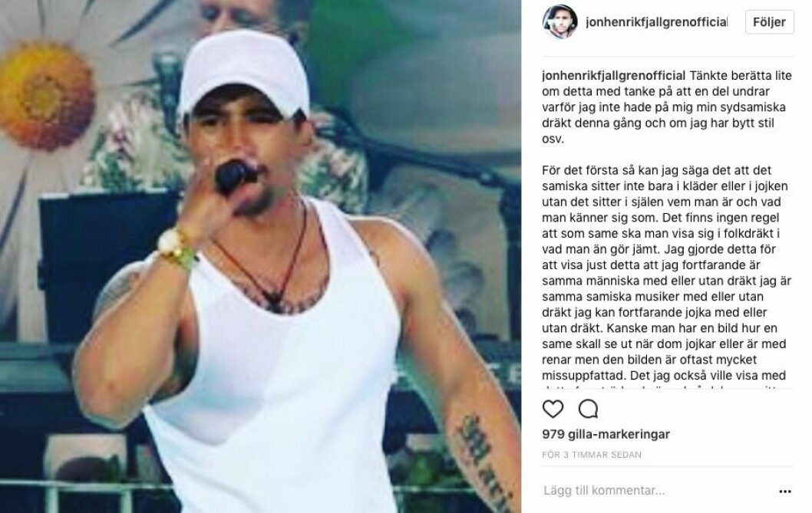View the 979 gilla-markeringar likes list
Screen dimensions: 812x513
click(606, 434)
